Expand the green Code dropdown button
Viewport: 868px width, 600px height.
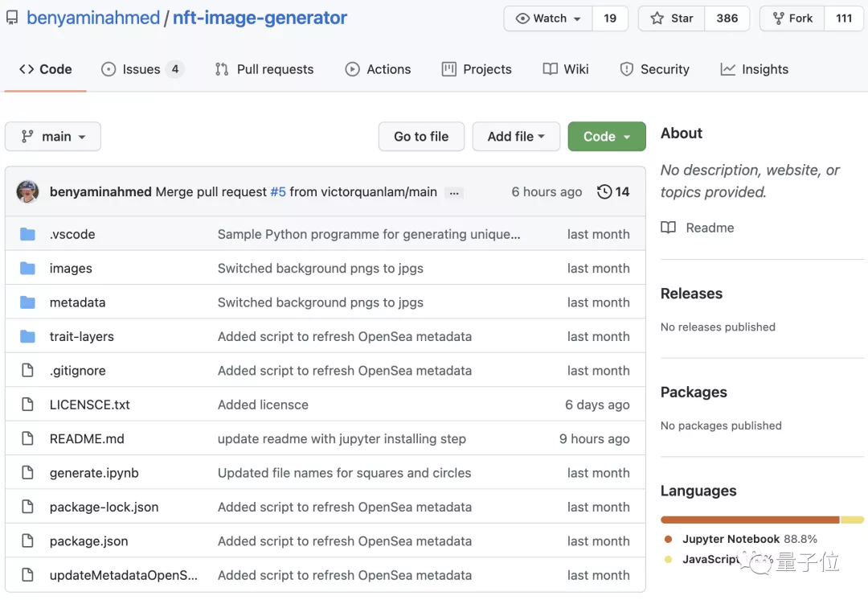tap(607, 137)
